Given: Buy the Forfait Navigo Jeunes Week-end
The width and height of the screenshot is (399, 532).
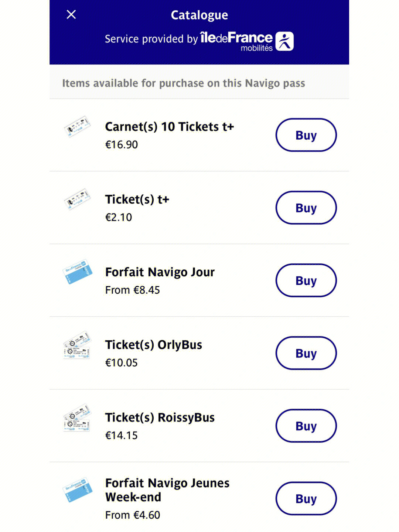Looking at the screenshot, I should coord(306,499).
